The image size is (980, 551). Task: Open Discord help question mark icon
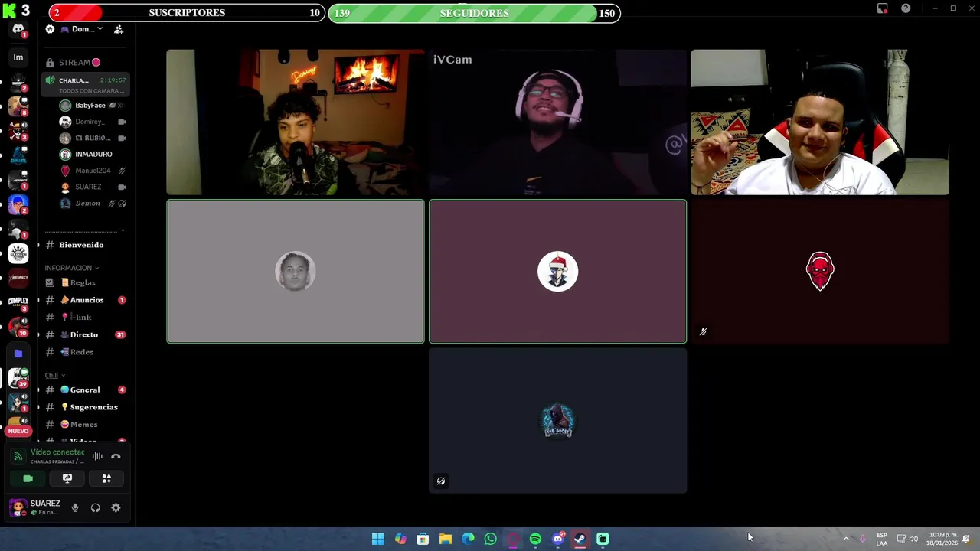[x=906, y=8]
